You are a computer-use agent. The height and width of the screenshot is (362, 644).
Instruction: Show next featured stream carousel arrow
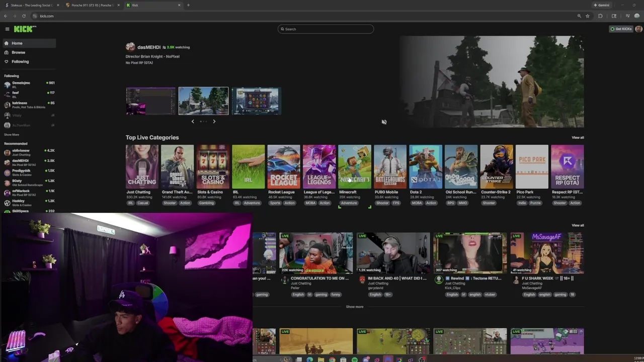214,121
